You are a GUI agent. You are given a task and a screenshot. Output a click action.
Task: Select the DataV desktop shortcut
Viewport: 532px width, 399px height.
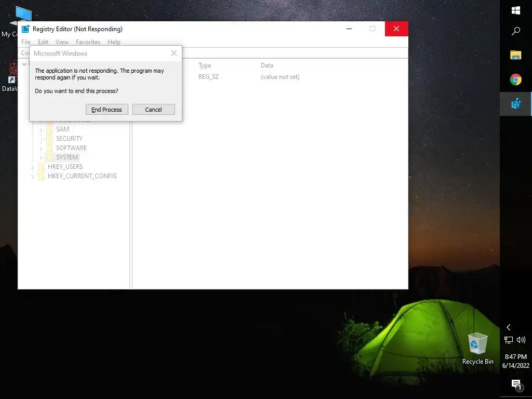[9, 76]
